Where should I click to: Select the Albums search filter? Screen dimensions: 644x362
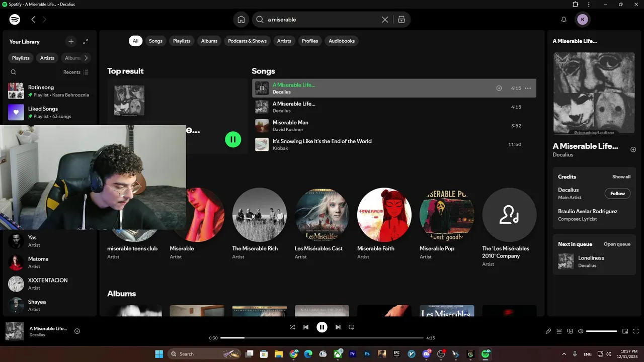pyautogui.click(x=209, y=41)
